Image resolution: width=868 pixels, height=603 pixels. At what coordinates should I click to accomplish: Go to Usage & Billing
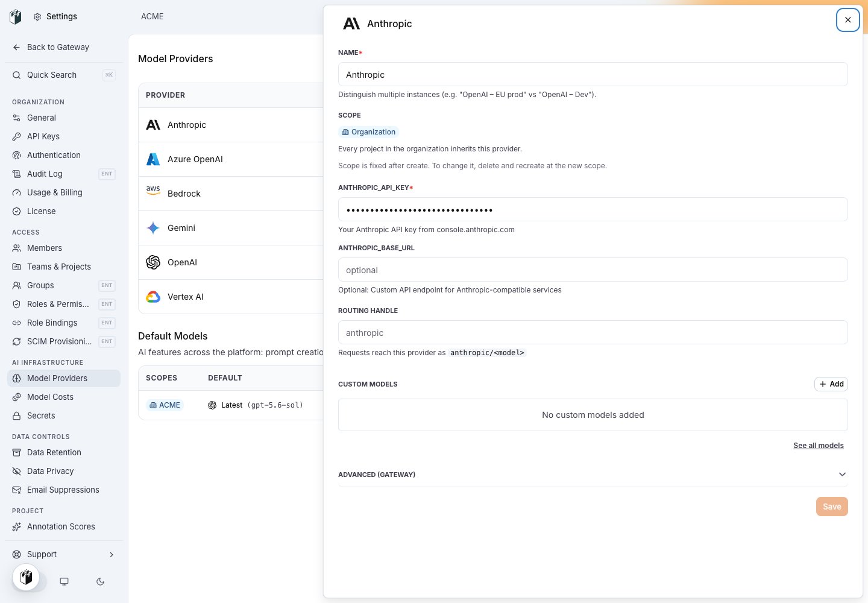tap(64, 192)
